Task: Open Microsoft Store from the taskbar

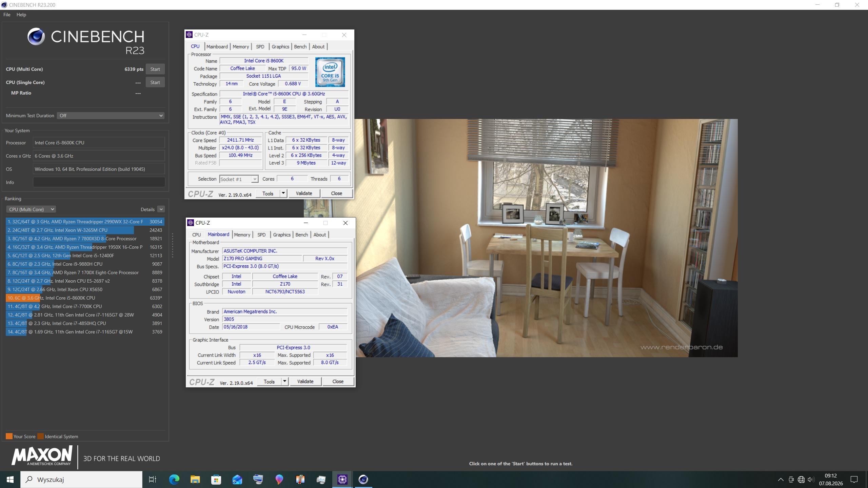Action: [216, 480]
